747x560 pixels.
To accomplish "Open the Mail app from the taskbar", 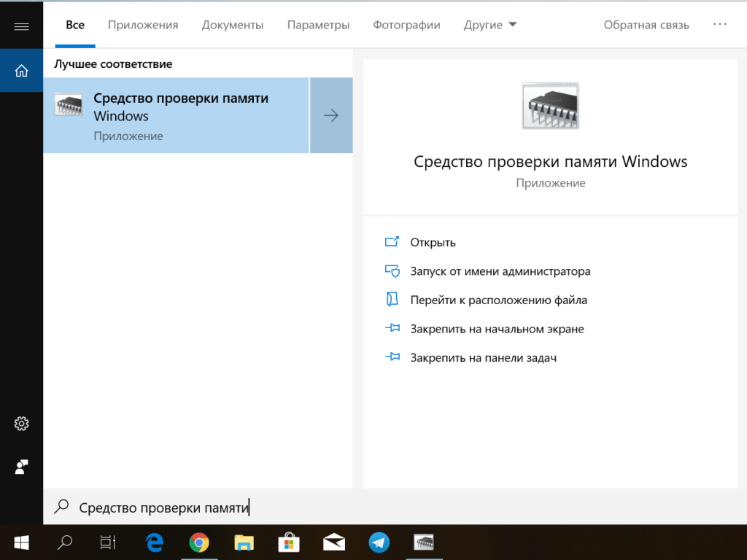I will (x=334, y=542).
